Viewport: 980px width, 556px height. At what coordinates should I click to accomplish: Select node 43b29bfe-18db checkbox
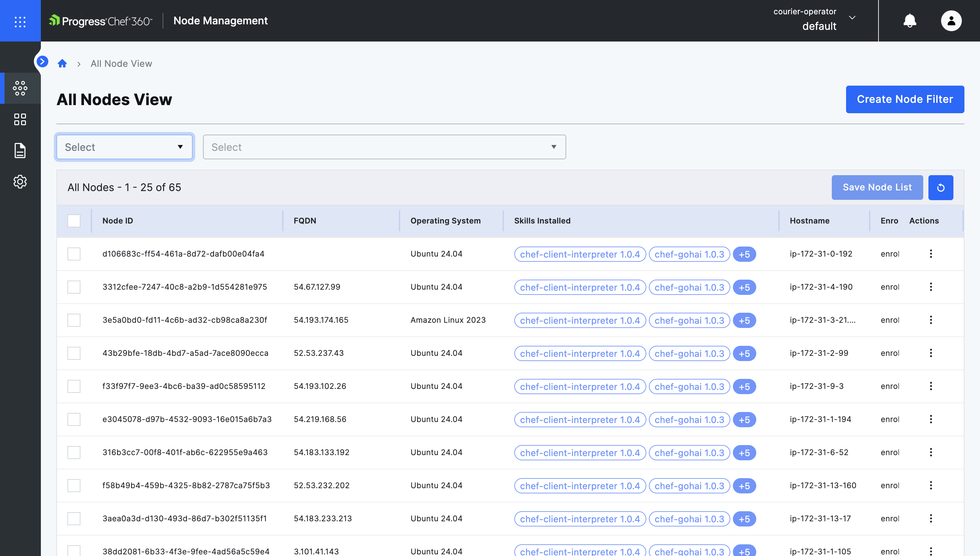point(74,353)
